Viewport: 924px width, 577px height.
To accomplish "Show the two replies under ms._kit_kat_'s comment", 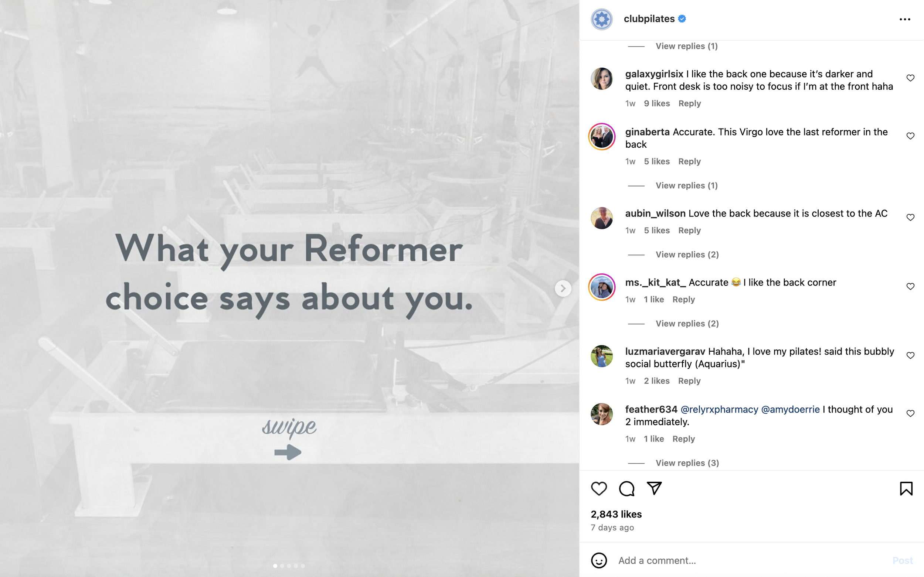I will tap(687, 324).
